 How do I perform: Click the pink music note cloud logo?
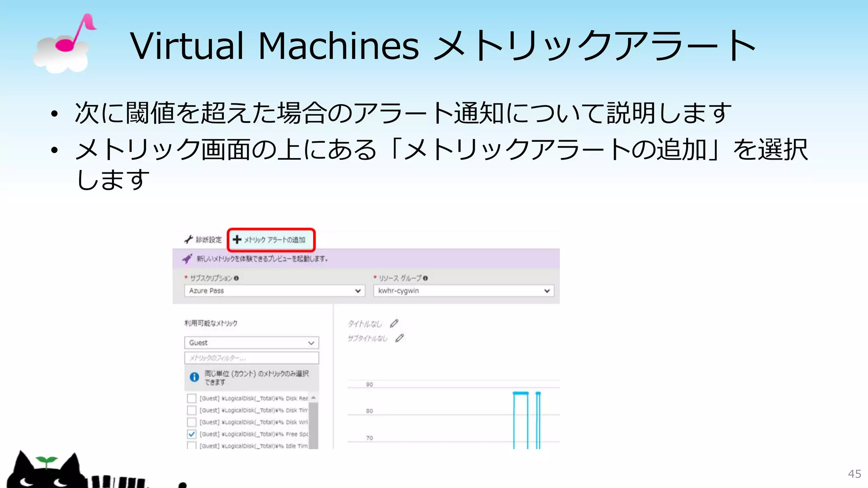click(x=65, y=43)
